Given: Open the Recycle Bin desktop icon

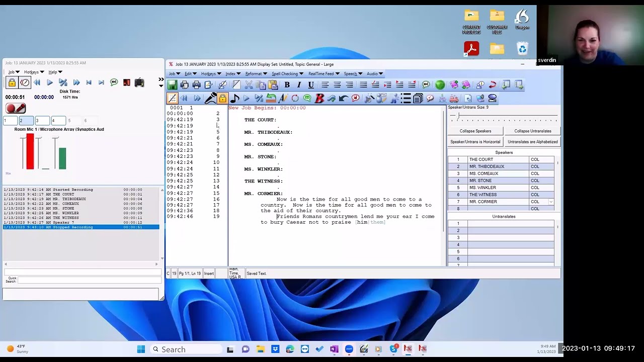Looking at the screenshot, I should [x=522, y=49].
